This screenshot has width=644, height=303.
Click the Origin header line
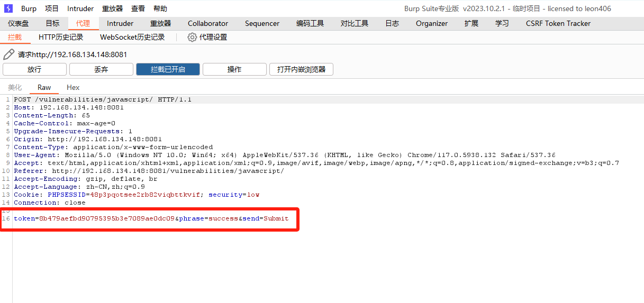pos(88,139)
